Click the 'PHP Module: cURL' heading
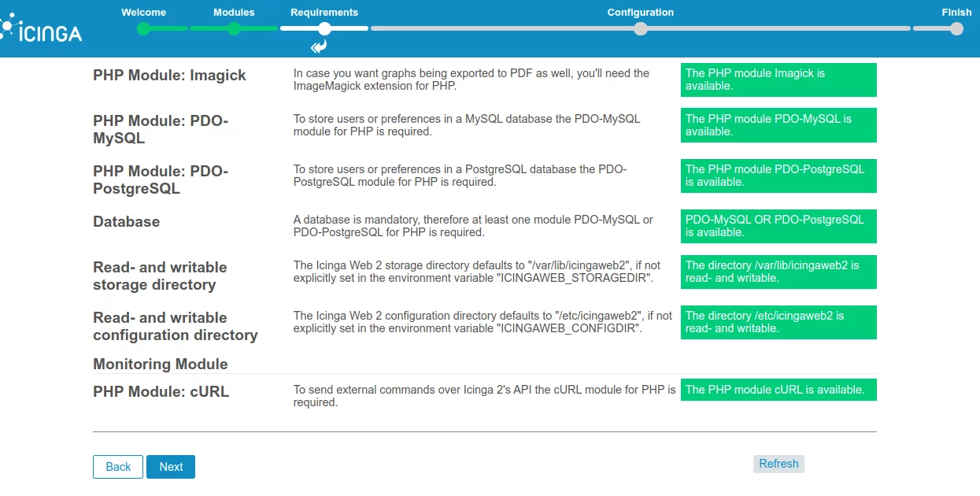The image size is (980, 496). 161,391
